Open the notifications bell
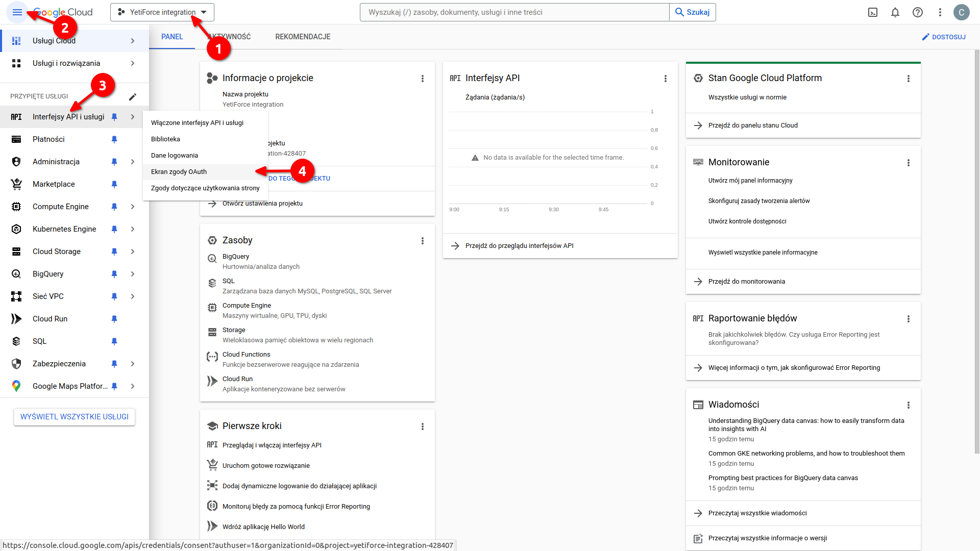The image size is (980, 551). (895, 12)
